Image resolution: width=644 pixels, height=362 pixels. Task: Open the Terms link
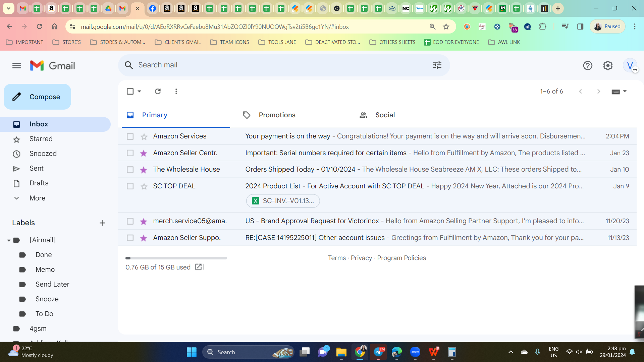pyautogui.click(x=337, y=258)
